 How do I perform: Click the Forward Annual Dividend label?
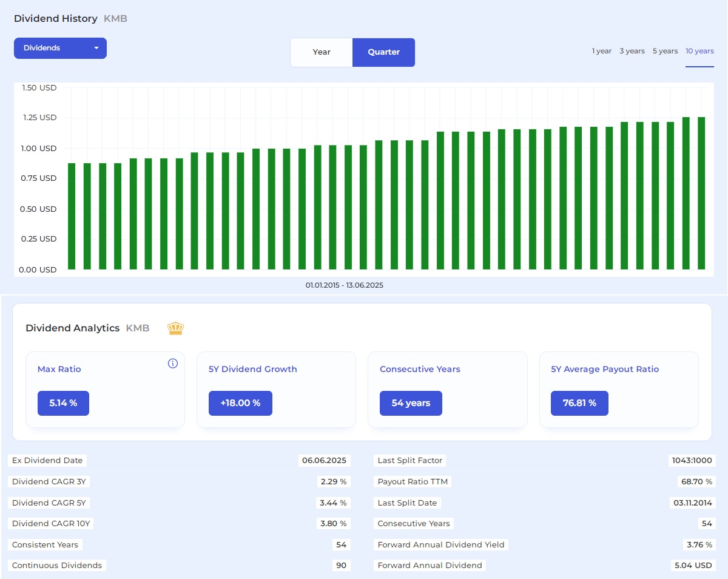pos(430,566)
